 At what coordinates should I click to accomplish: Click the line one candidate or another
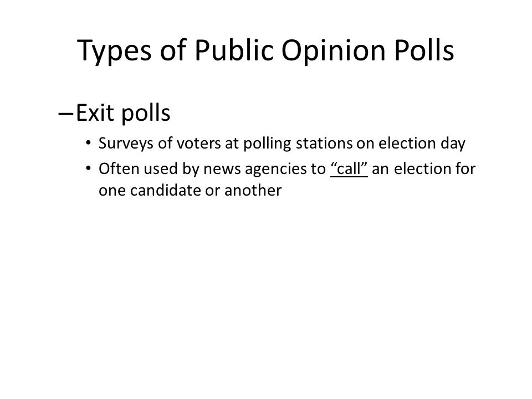(x=190, y=190)
